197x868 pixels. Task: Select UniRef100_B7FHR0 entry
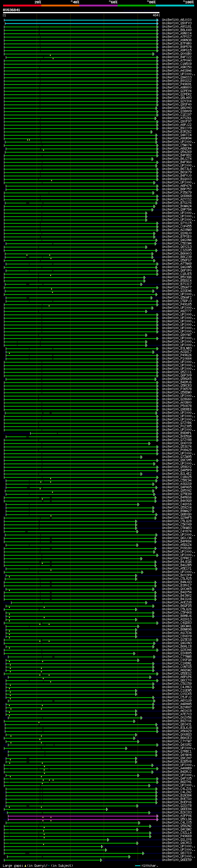177,43
